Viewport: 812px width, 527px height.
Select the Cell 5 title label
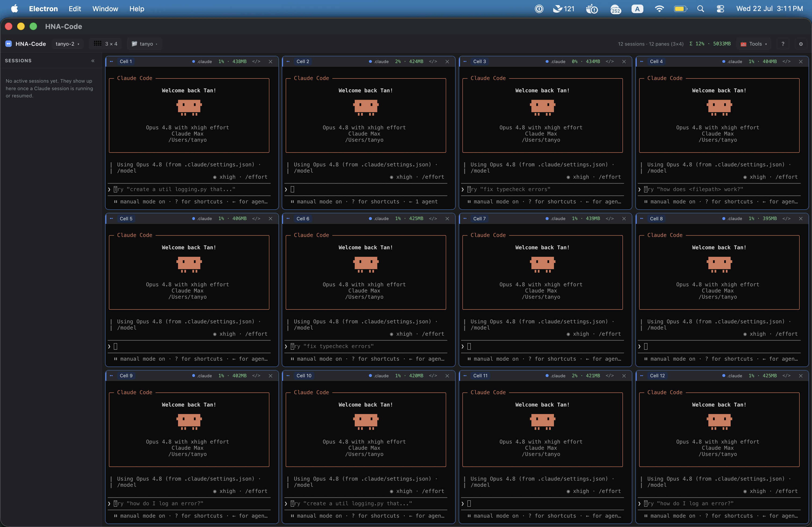[x=126, y=218]
